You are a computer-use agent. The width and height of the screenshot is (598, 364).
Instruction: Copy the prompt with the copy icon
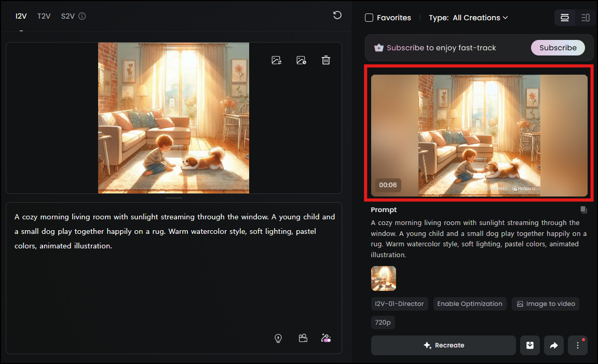tap(583, 210)
